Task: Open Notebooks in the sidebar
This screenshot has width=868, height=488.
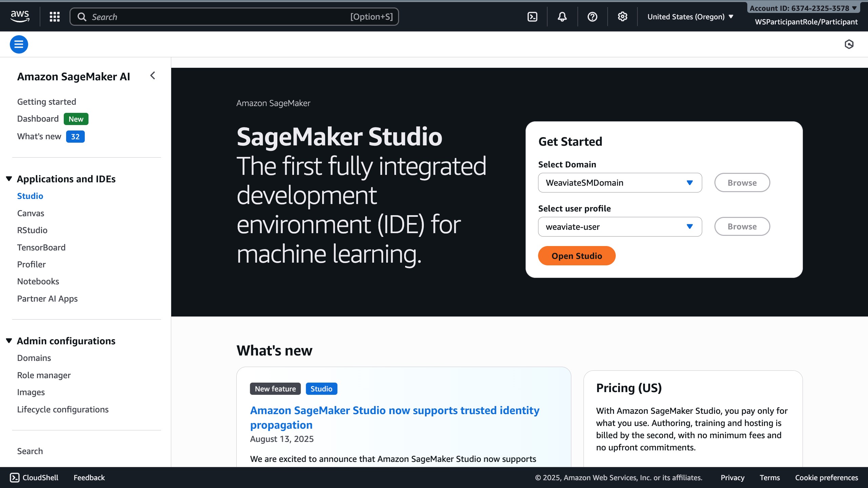Action: click(38, 281)
